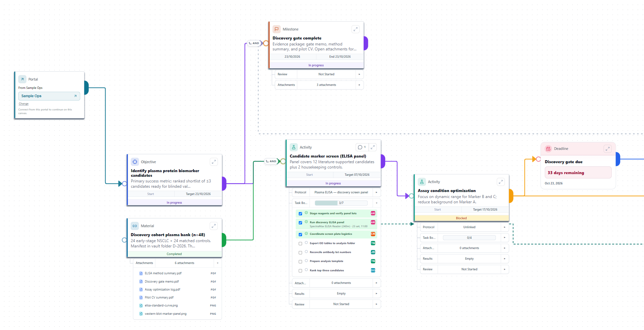Viewport: 644px width, 330px height.
Task: Click the Objective target icon
Action: 135,162
